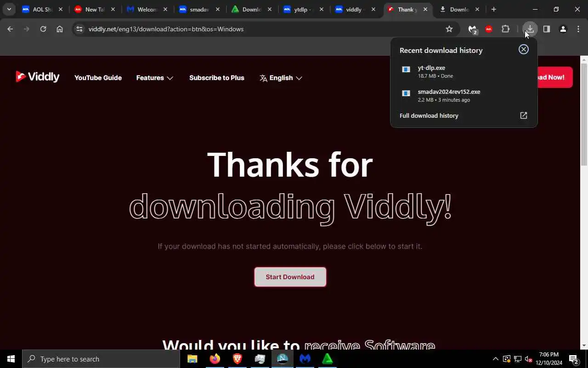This screenshot has height=368, width=588.
Task: Expand the tab search dropdown arrow
Action: (x=9, y=9)
